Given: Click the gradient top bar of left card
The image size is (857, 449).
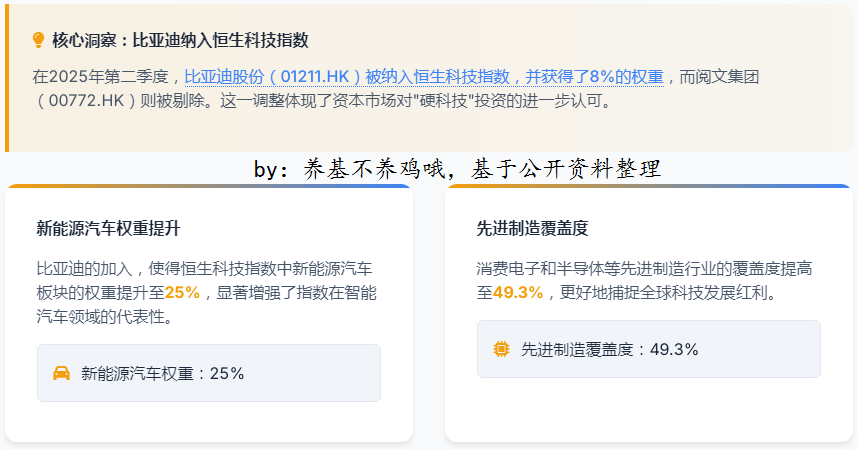Looking at the screenshot, I should pos(209,186).
